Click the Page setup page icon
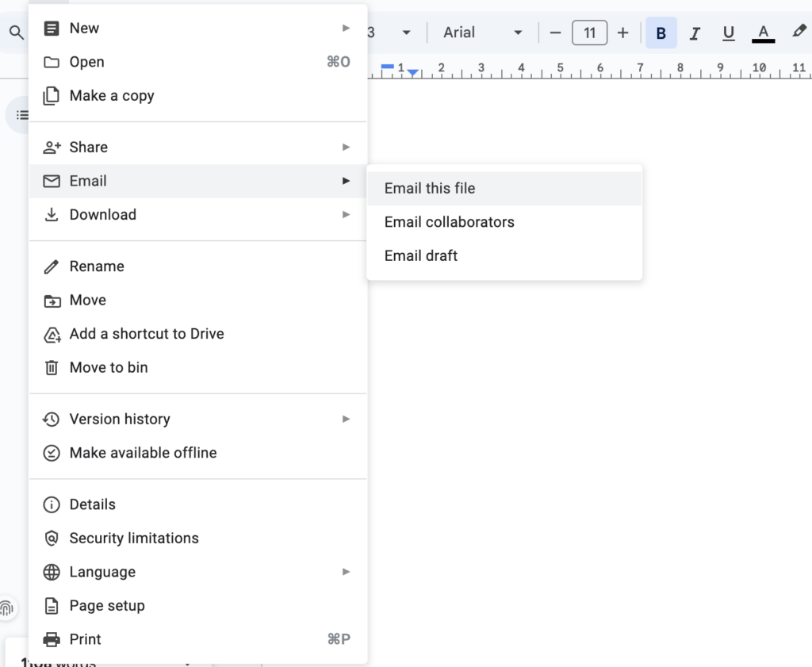This screenshot has width=812, height=667. [x=52, y=606]
